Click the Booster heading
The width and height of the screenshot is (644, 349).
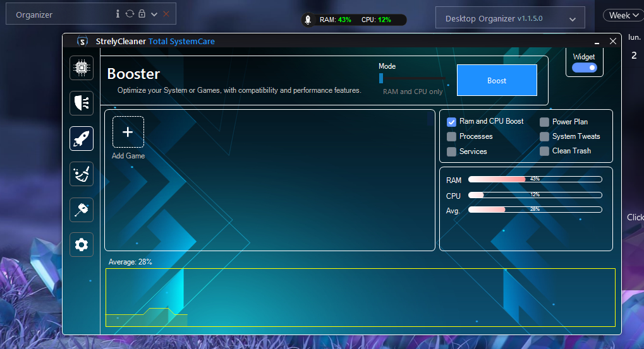pos(133,74)
